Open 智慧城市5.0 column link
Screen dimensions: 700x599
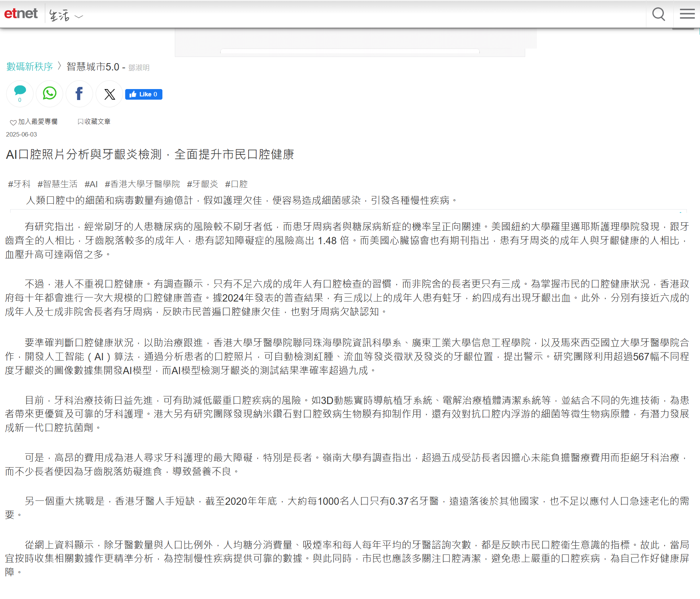point(93,67)
